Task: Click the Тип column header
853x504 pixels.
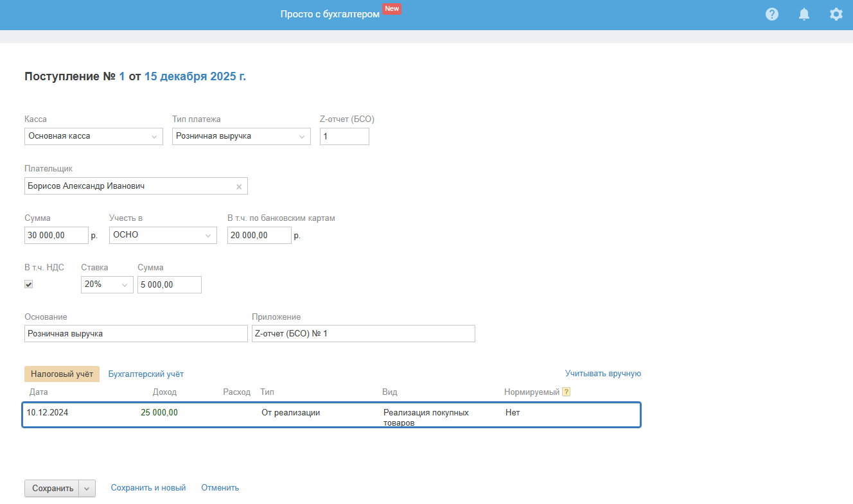Action: pos(267,392)
